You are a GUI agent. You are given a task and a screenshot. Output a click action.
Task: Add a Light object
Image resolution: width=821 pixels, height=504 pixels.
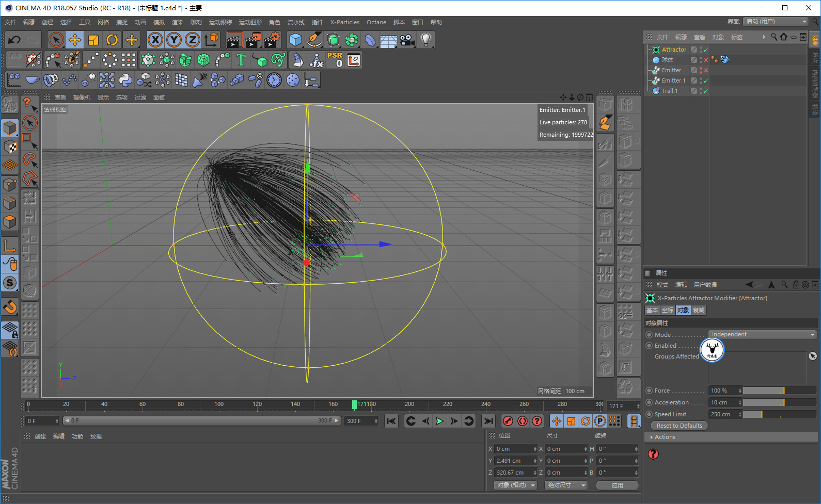click(426, 40)
